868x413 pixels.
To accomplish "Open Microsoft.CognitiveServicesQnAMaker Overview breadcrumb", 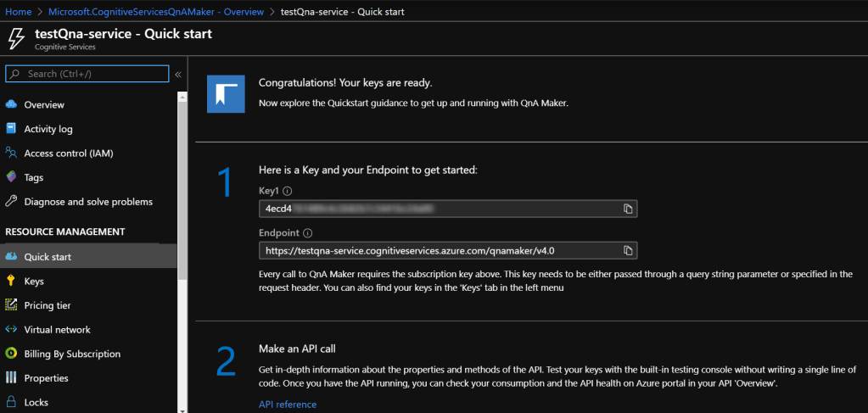I will pos(157,12).
